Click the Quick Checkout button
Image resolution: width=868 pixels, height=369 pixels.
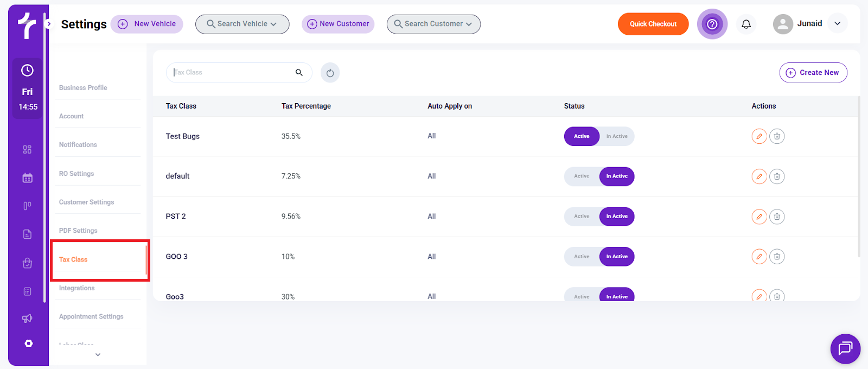pos(653,24)
